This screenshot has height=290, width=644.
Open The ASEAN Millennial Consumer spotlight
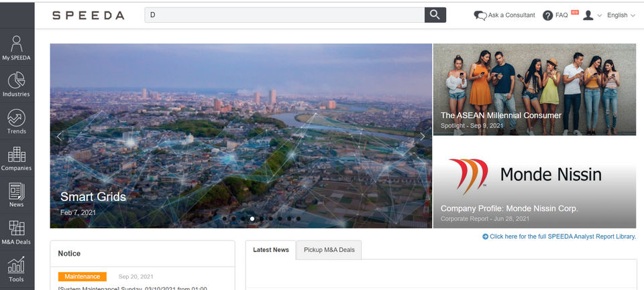[x=535, y=90]
